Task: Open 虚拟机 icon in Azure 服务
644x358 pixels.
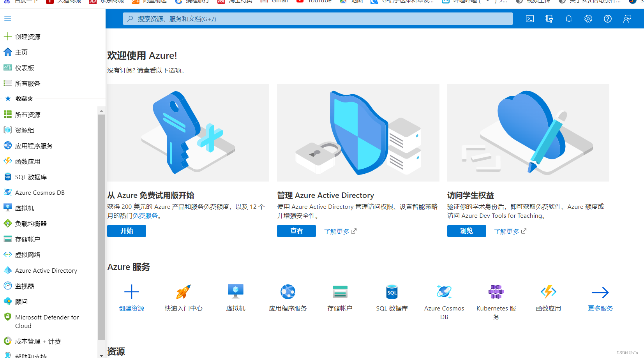Action: click(x=236, y=292)
